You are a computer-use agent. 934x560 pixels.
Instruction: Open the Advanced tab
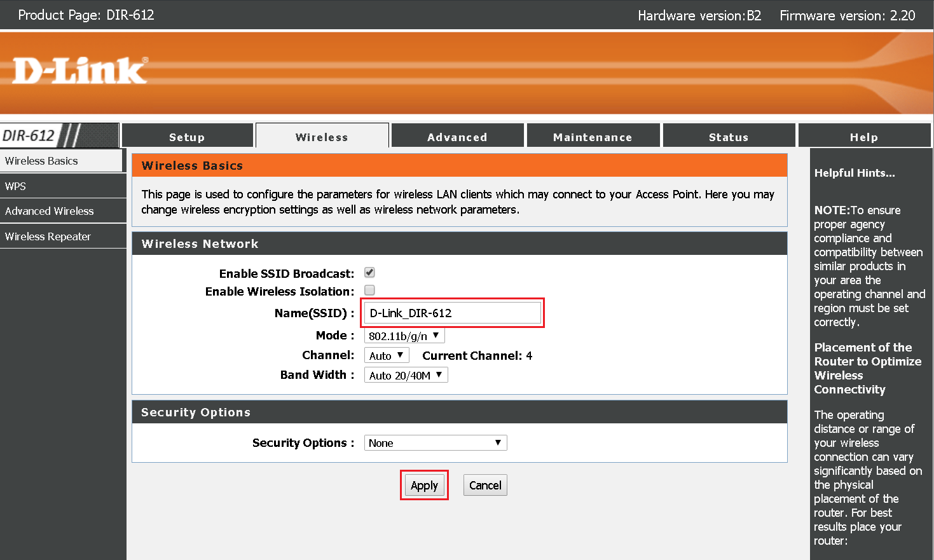457,136
